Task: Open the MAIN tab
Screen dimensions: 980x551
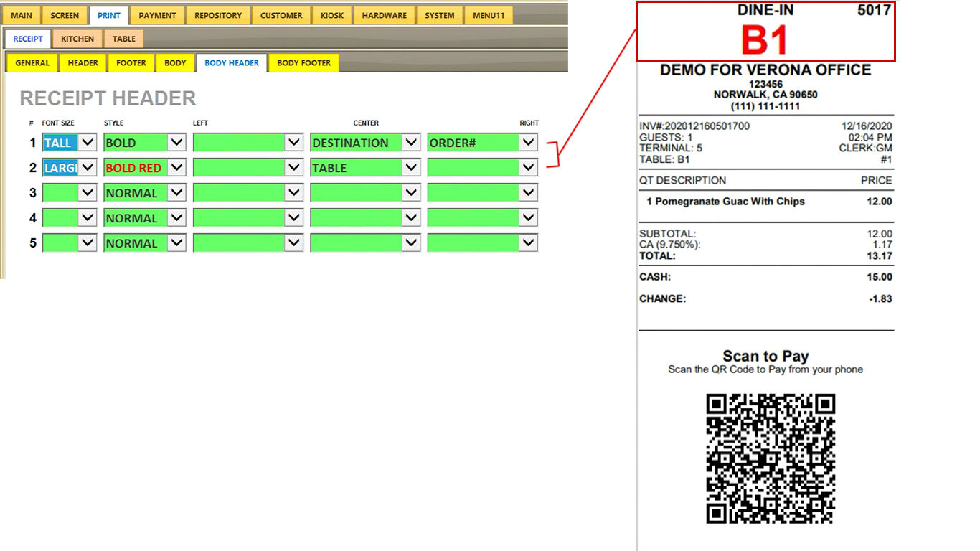Action: (x=22, y=16)
